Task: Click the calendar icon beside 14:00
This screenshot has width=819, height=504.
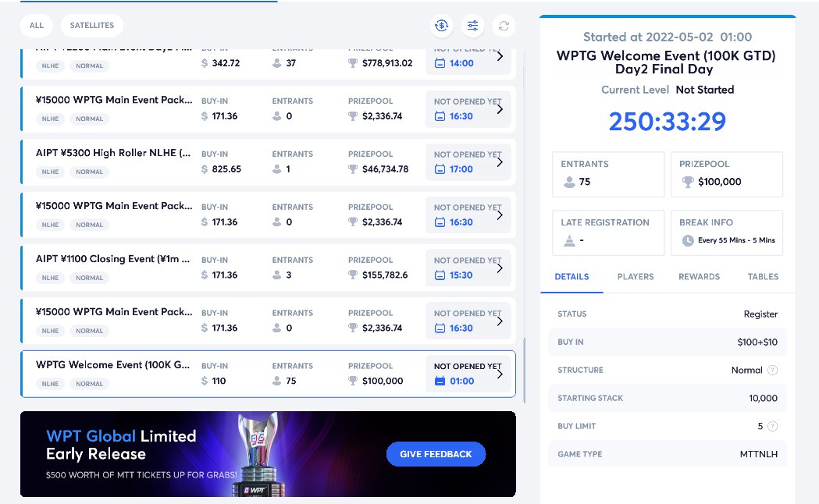Action: coord(440,63)
